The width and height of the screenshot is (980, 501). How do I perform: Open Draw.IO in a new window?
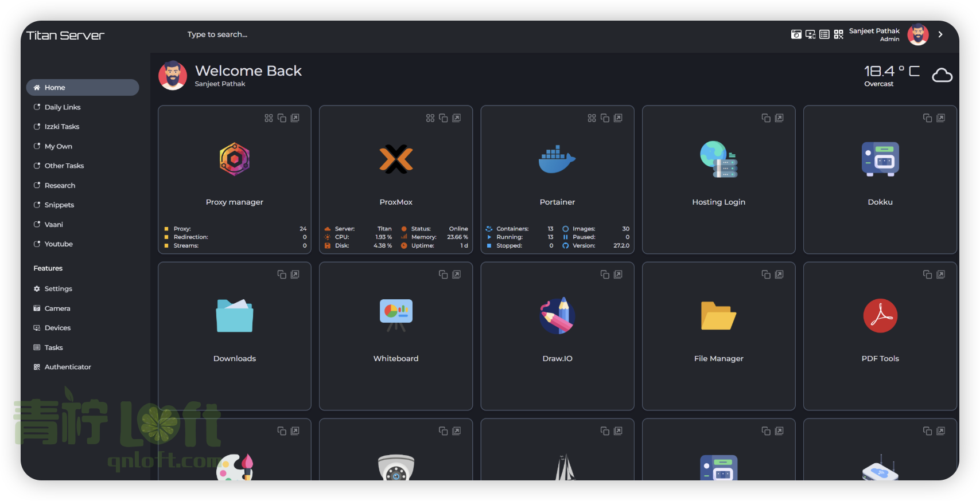(x=618, y=275)
